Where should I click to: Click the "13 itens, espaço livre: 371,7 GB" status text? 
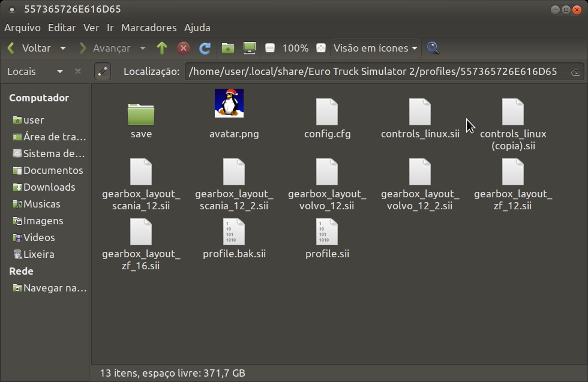173,373
